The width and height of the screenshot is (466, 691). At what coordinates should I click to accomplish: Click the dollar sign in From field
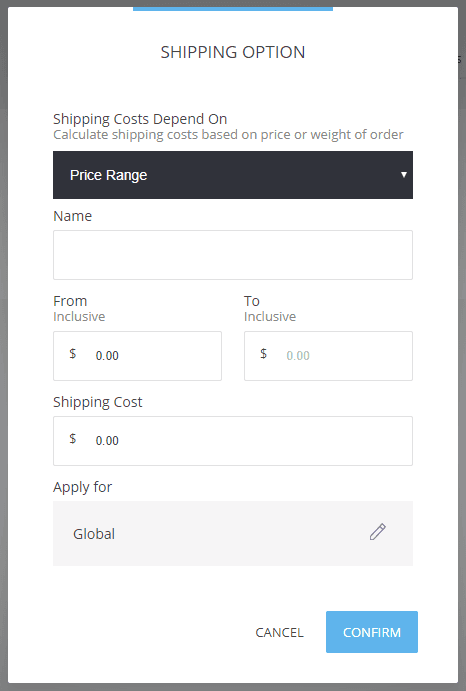click(73, 353)
